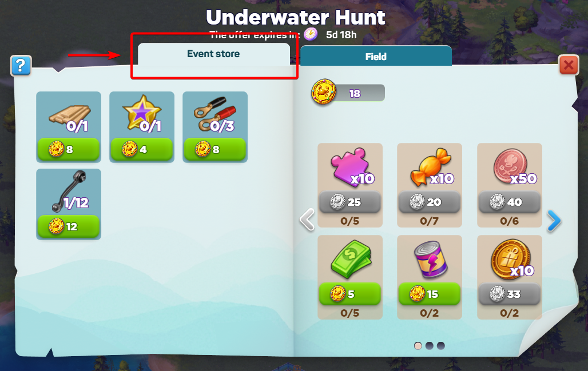588x371 pixels.
Task: Click the crab gold coin balance icon
Action: coord(324,92)
